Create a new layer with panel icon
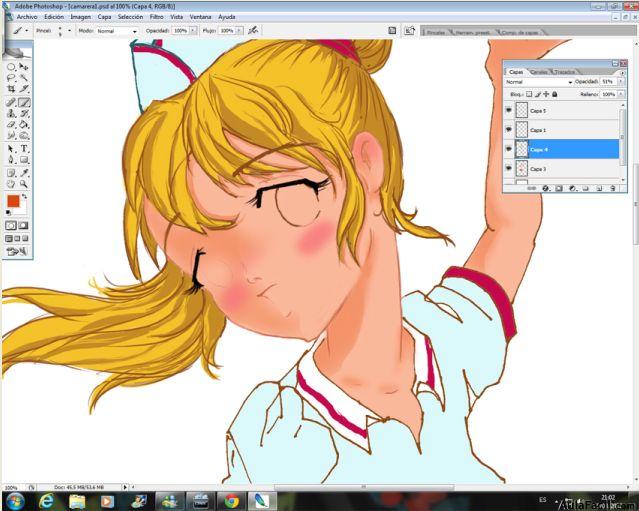 (x=599, y=188)
